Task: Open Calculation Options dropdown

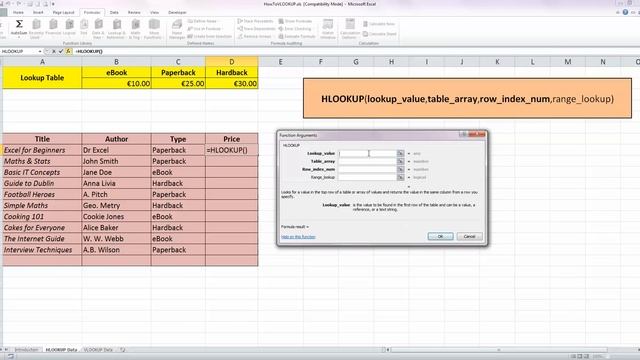Action: pos(350,29)
